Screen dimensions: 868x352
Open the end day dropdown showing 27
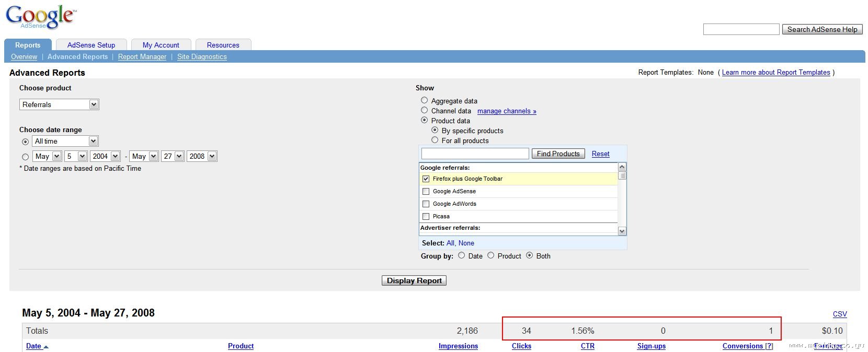tap(173, 156)
